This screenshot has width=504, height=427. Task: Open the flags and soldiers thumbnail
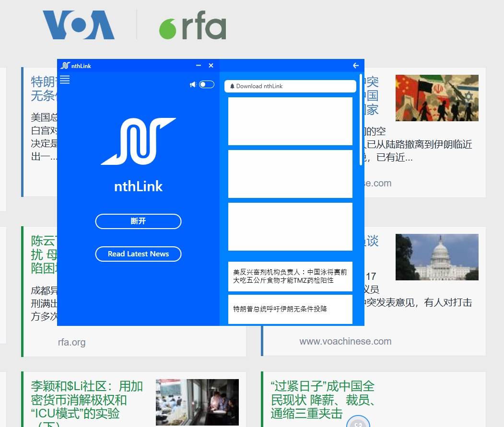tap(437, 98)
